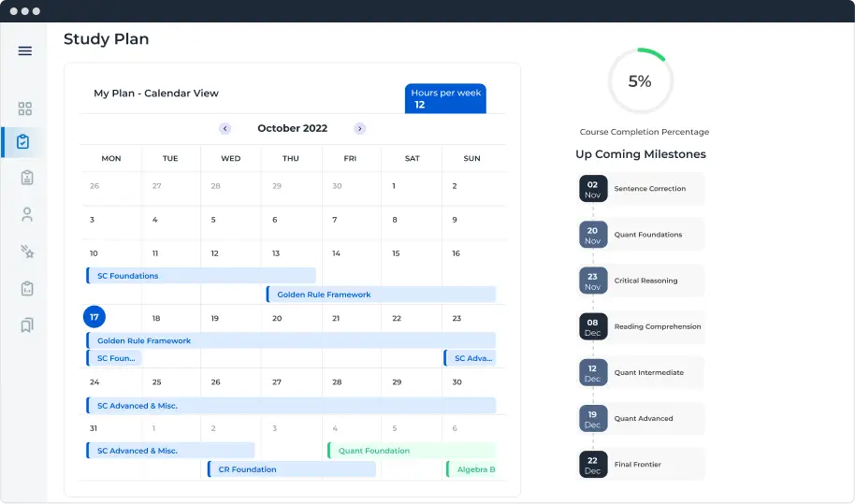Screen dimensions: 855x504
Task: Open Golden Rule Framework event on October 17 week
Action: tap(291, 340)
